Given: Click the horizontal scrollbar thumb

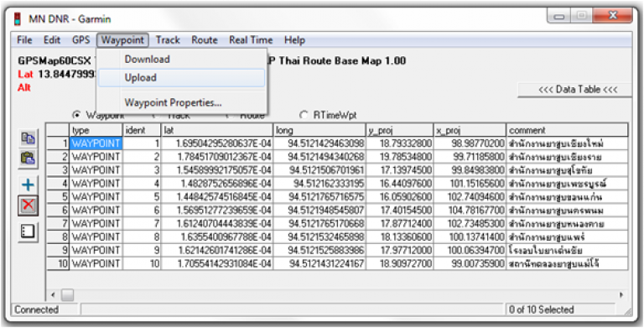Looking at the screenshot, I should pyautogui.click(x=67, y=294).
